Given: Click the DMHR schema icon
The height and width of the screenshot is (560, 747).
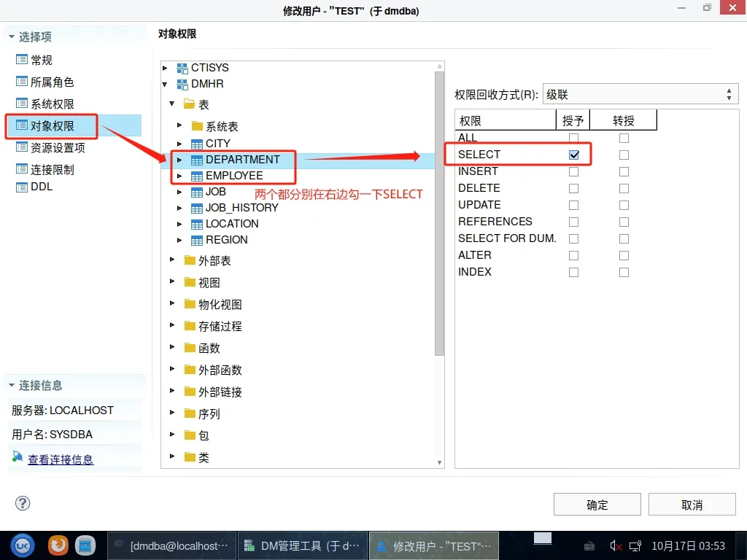Looking at the screenshot, I should pos(182,84).
